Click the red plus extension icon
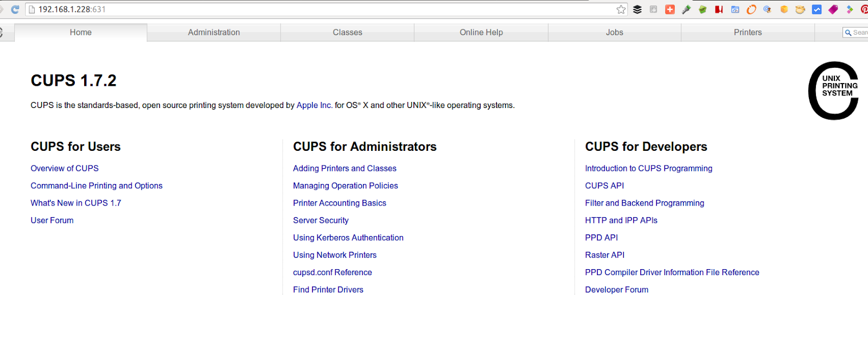The width and height of the screenshot is (868, 344). 670,9
